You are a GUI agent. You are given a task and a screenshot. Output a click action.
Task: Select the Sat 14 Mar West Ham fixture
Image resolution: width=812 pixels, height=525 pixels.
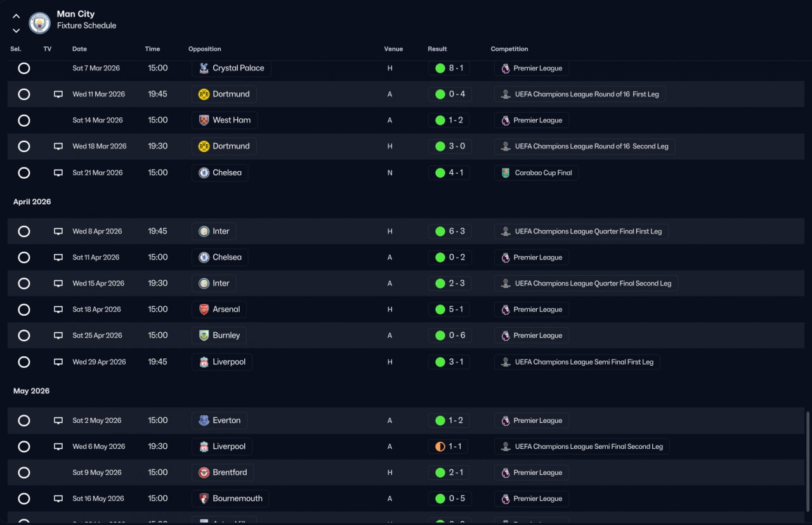tap(24, 120)
